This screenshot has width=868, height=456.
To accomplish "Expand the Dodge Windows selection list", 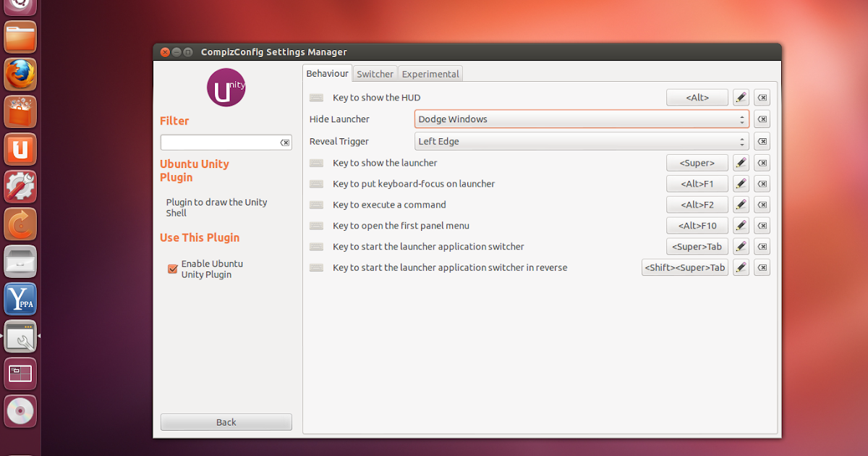I will click(740, 119).
